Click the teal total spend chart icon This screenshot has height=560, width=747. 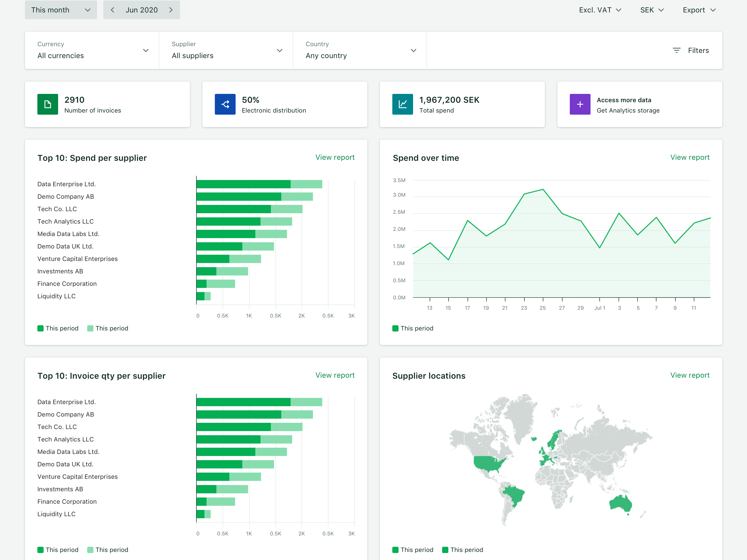coord(402,104)
